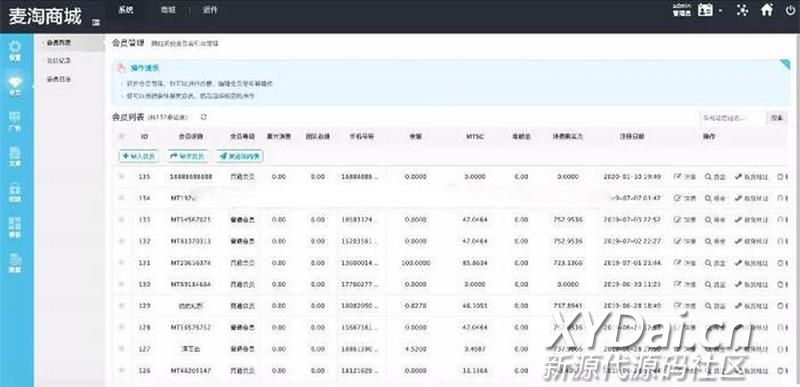View details of member ID 129

pyautogui.click(x=715, y=306)
